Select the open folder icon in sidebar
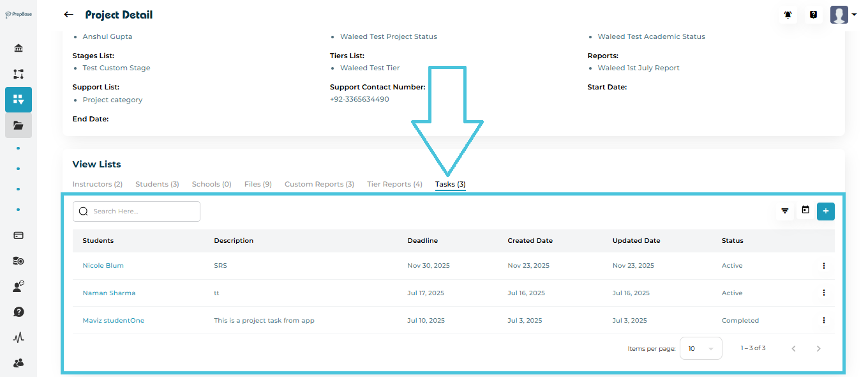 [x=19, y=125]
